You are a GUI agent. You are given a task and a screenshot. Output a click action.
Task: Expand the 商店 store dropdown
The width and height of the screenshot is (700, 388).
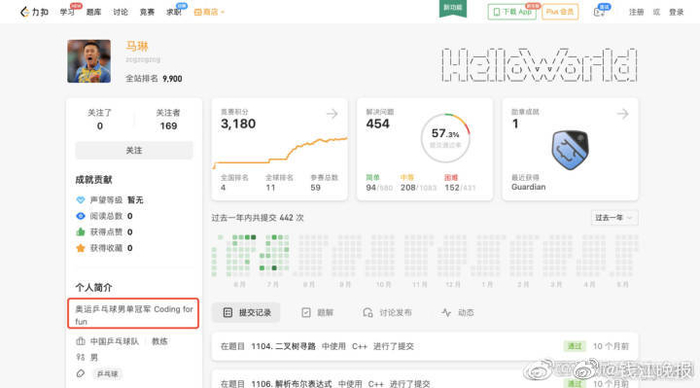click(x=209, y=12)
